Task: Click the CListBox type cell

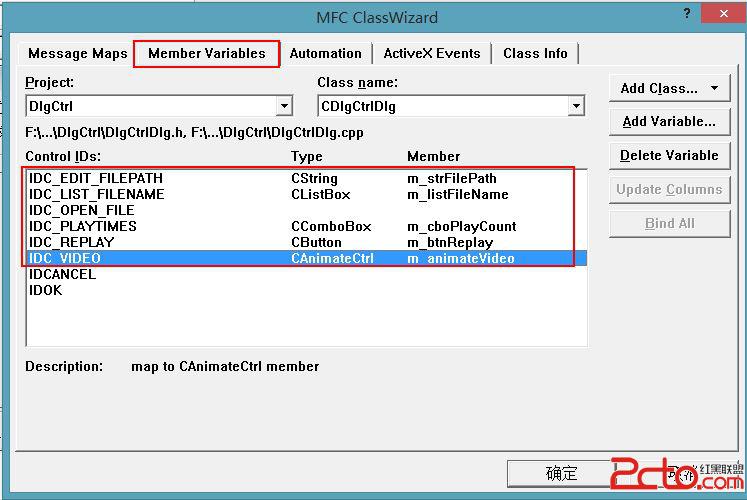Action: [321, 194]
